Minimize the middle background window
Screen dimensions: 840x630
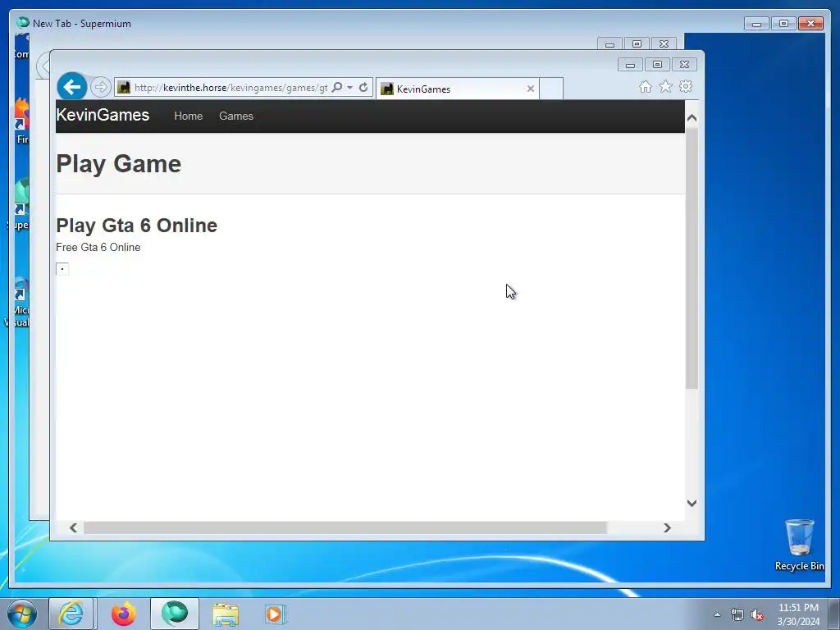(x=609, y=44)
